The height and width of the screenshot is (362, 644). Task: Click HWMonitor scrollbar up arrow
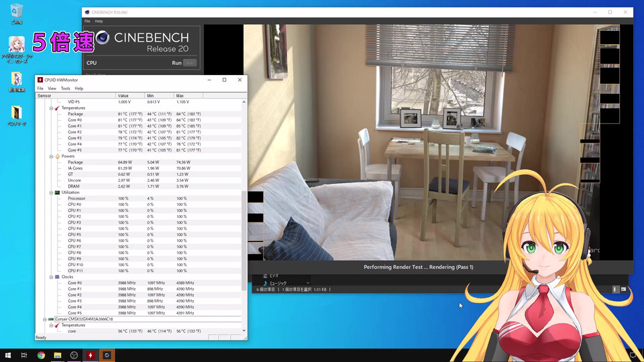(244, 102)
